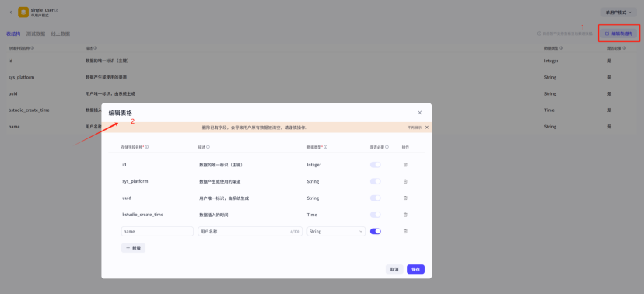Delete the id field row in dialog
This screenshot has width=644, height=294.
pyautogui.click(x=405, y=165)
